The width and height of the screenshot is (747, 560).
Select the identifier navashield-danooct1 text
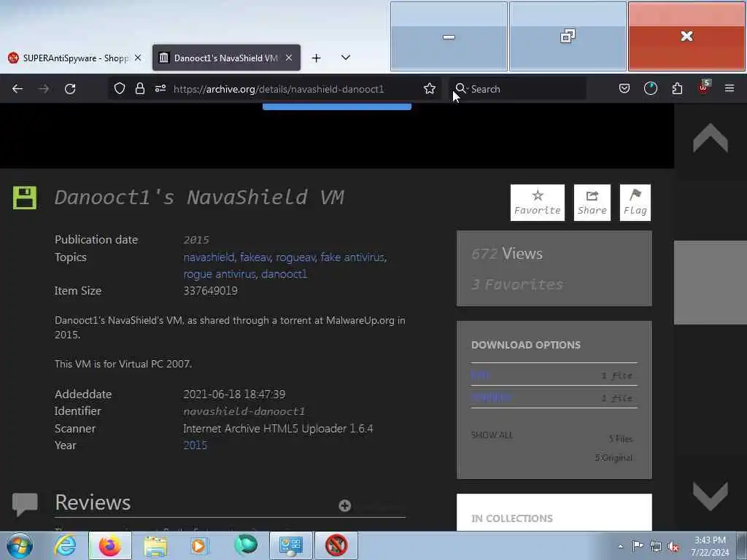pos(244,411)
